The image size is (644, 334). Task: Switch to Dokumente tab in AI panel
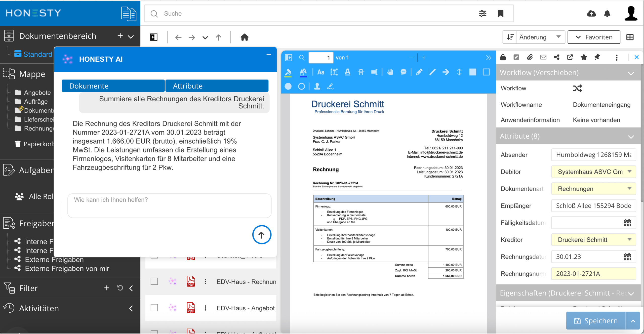113,86
